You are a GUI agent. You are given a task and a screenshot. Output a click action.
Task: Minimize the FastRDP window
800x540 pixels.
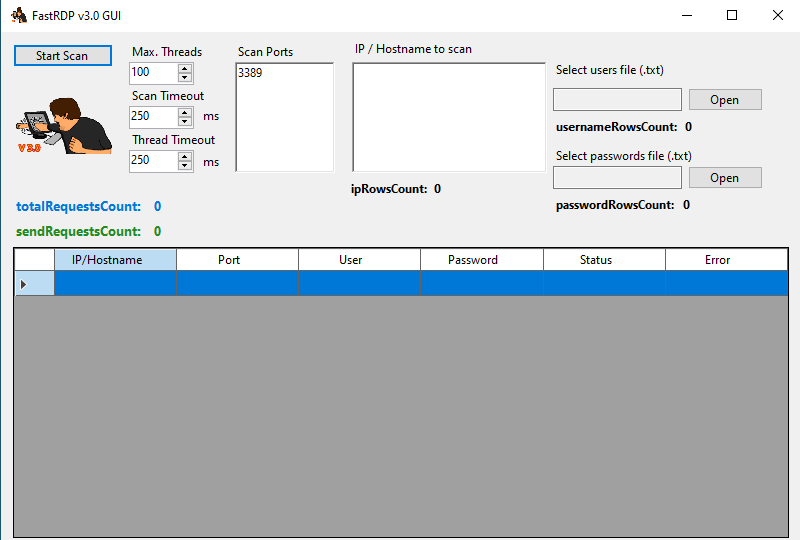pyautogui.click(x=687, y=15)
